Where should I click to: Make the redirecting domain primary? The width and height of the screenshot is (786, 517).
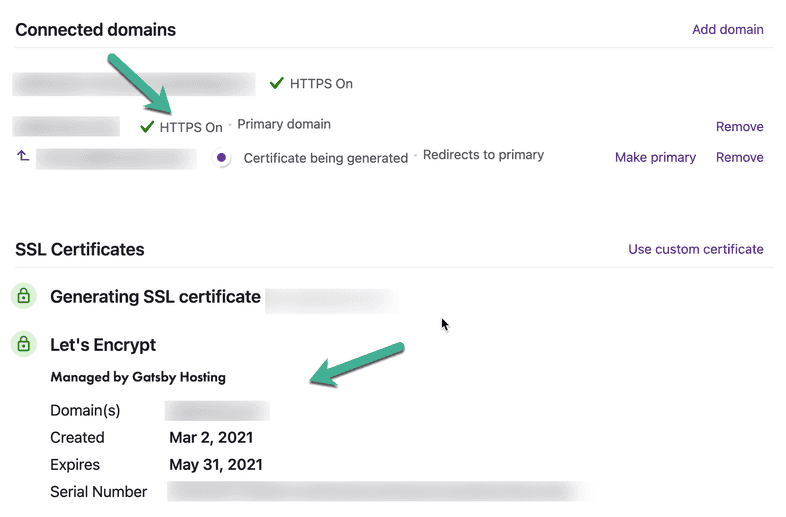(655, 158)
